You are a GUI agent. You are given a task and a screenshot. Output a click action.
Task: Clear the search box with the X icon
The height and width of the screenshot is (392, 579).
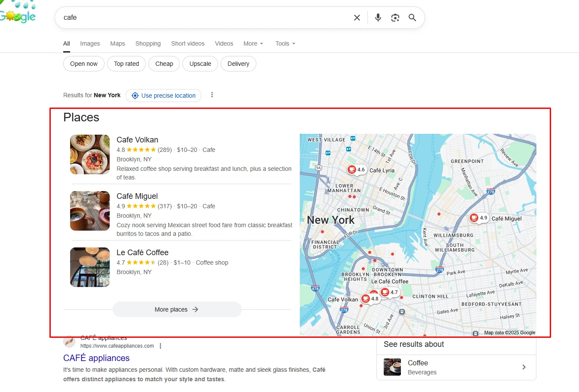pos(357,18)
